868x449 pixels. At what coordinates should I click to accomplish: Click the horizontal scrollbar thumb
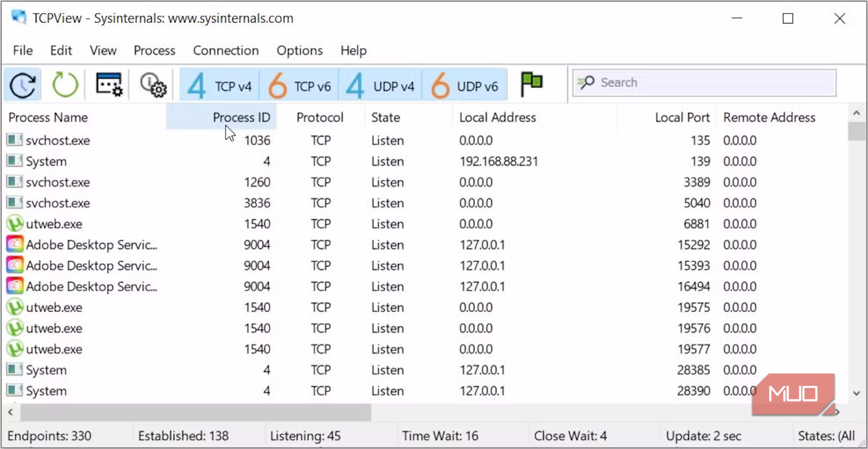click(x=196, y=413)
